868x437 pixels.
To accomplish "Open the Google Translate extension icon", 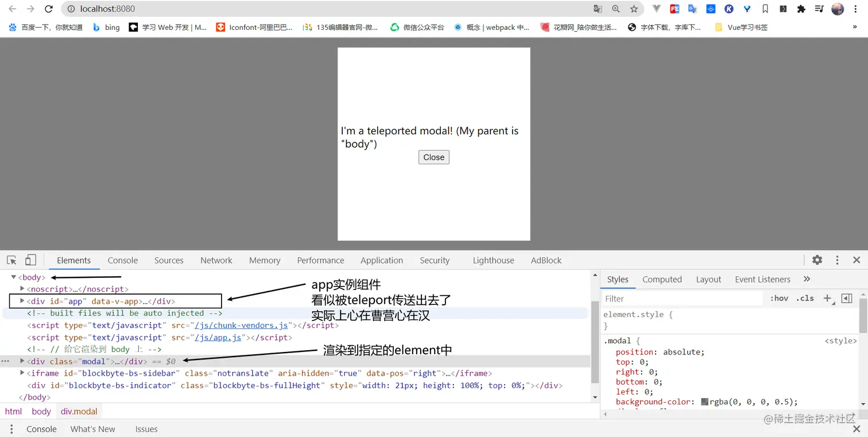I will pyautogui.click(x=692, y=9).
